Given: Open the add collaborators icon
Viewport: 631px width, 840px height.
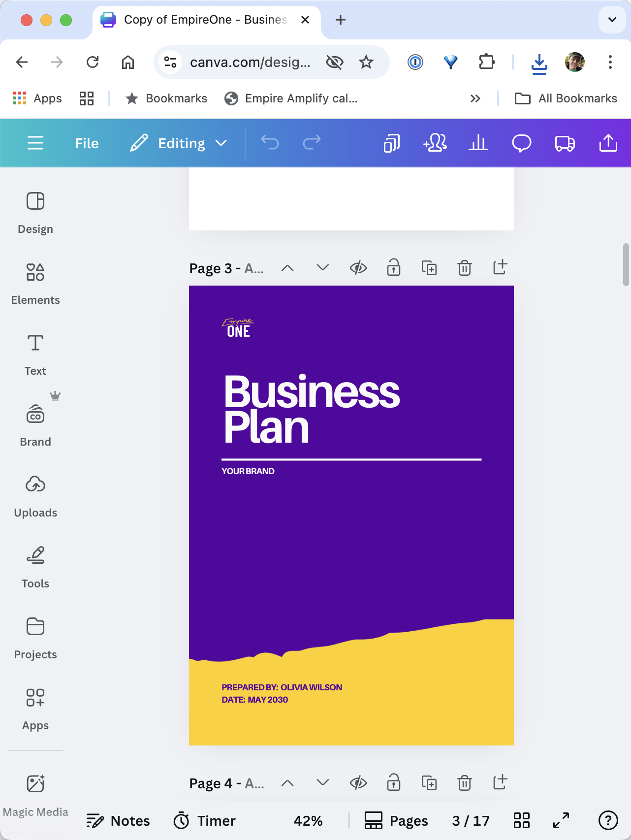Looking at the screenshot, I should click(x=435, y=143).
